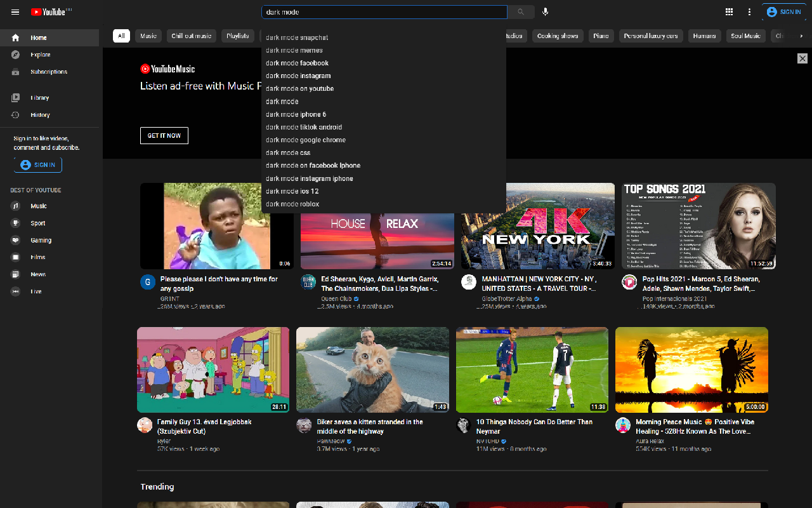
Task: Toggle the Piano filter chip
Action: (x=601, y=36)
